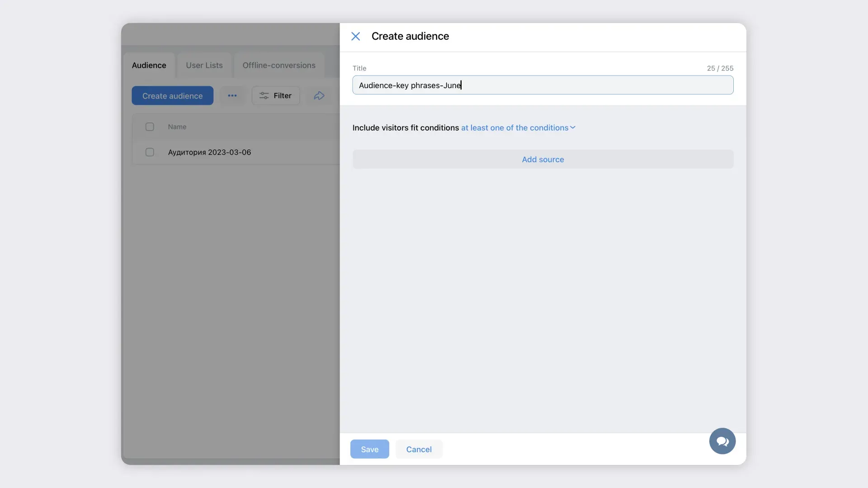Focus the audience Title input field

pyautogui.click(x=542, y=85)
